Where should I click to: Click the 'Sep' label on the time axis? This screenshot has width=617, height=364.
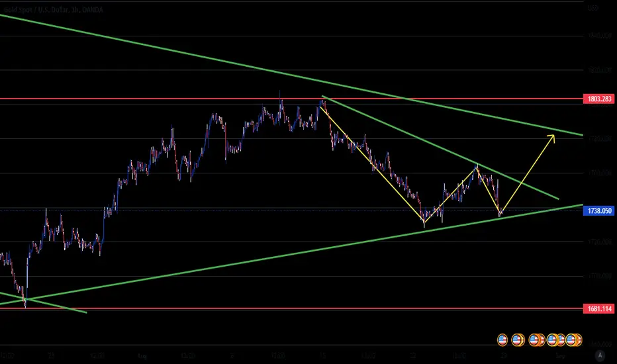(x=561, y=356)
